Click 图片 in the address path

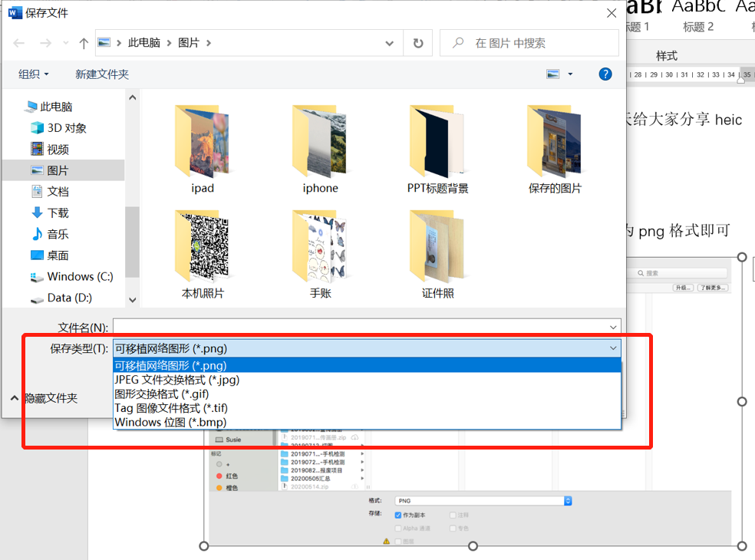[x=188, y=43]
